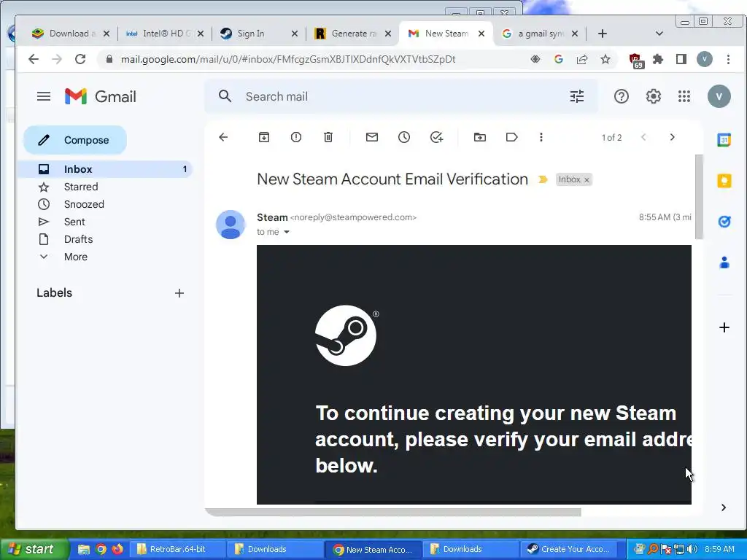The height and width of the screenshot is (560, 747).
Task: Click Steam logo in email body
Action: (x=347, y=335)
